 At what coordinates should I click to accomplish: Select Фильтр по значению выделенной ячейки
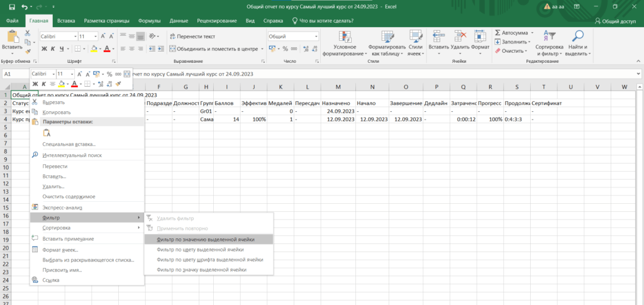tap(209, 239)
